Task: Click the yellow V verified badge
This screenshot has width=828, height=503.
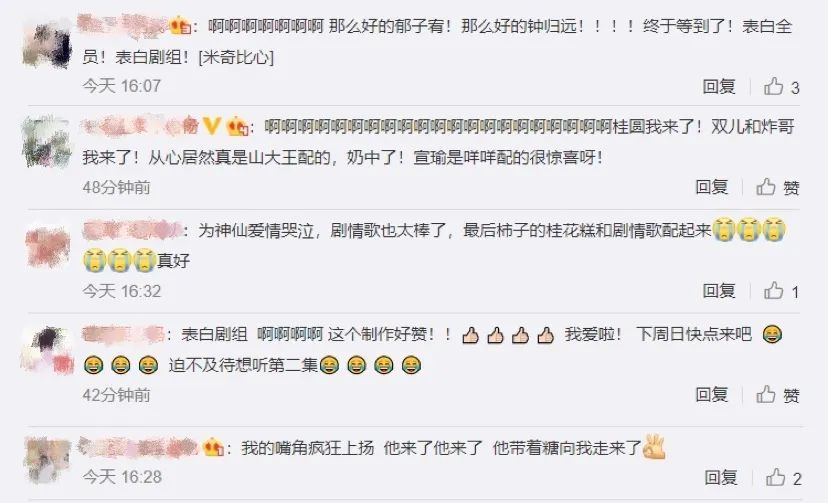Action: coord(212,126)
